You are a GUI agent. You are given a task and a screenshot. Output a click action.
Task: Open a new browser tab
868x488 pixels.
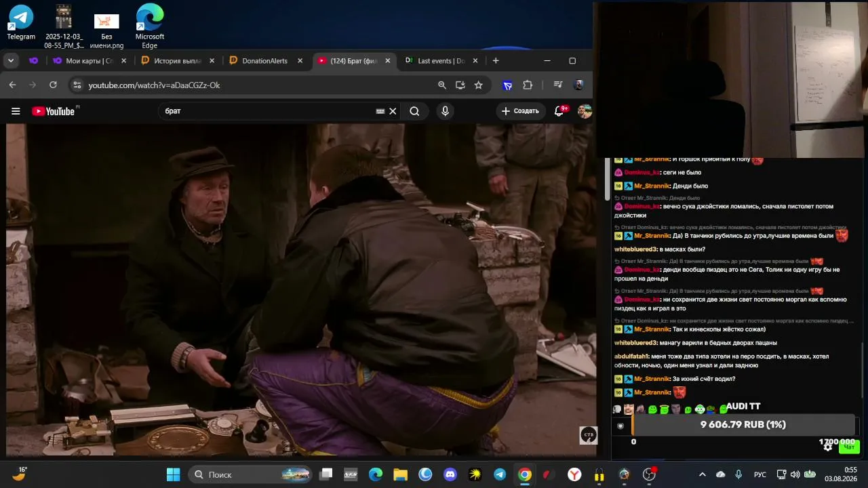pos(496,60)
